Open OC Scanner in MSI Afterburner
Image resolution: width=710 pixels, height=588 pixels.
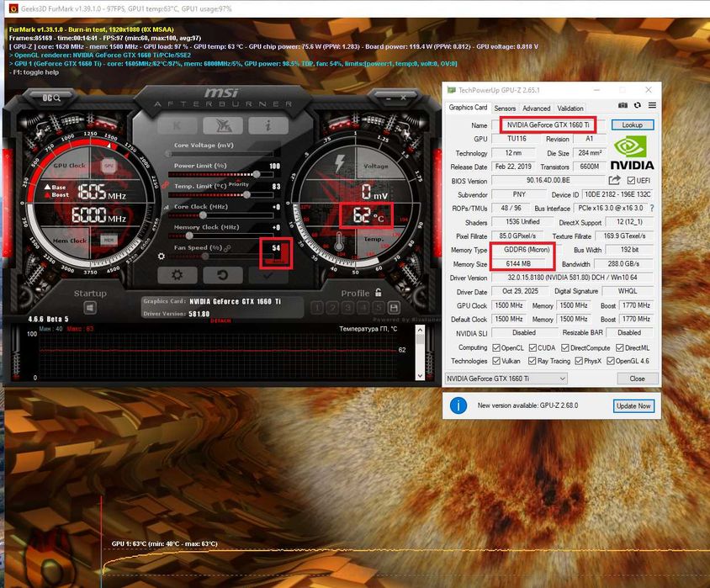pyautogui.click(x=51, y=98)
